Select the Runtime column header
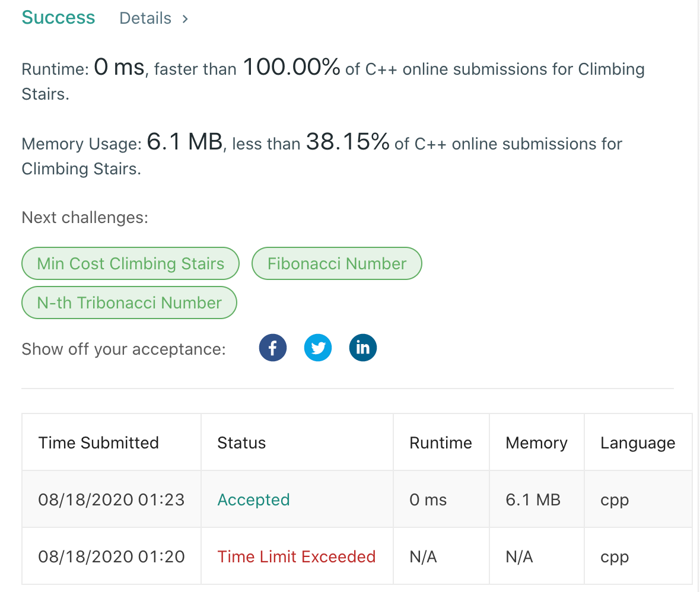The image size is (700, 592). tap(441, 443)
